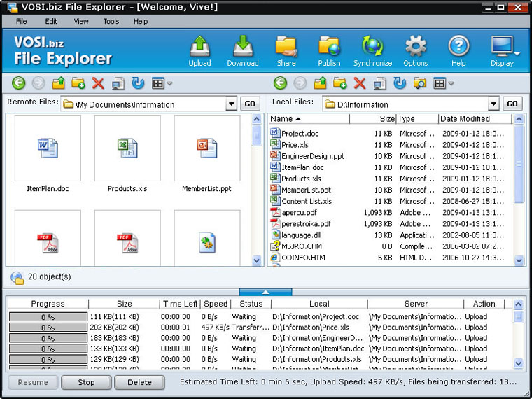Copy item using remote pane copy icon

coord(118,83)
